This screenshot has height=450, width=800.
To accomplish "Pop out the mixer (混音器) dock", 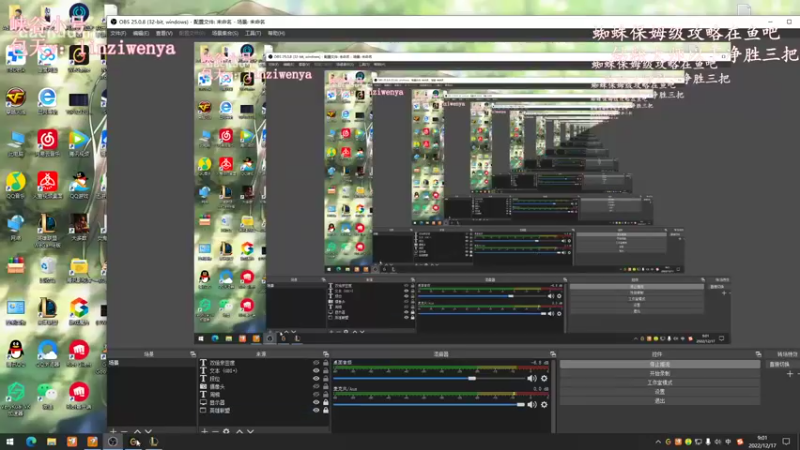I will (x=553, y=354).
